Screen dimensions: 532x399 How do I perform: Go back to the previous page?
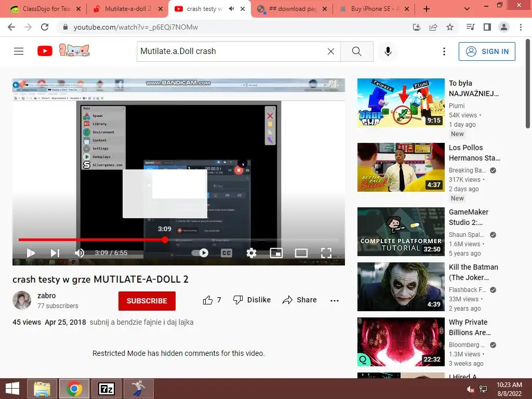[11, 27]
